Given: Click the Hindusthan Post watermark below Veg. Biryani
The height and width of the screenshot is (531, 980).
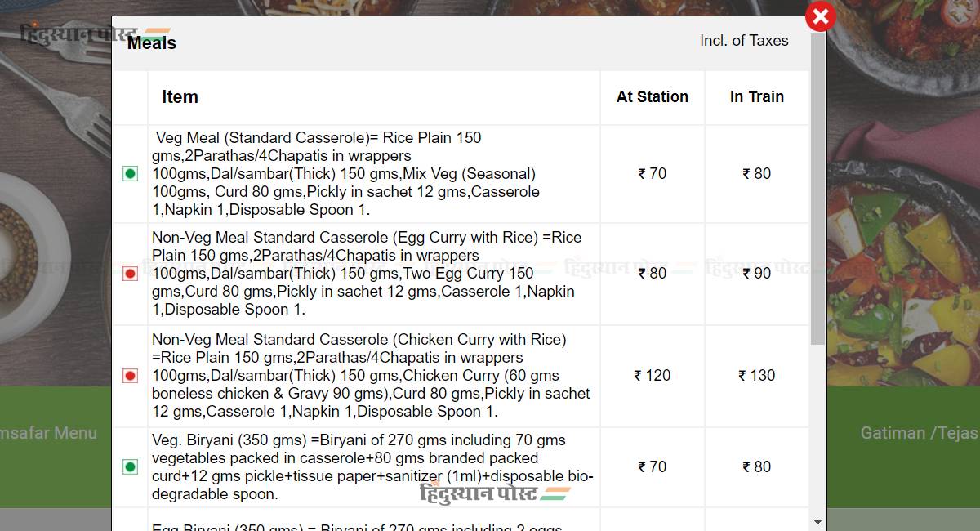Looking at the screenshot, I should (x=495, y=493).
